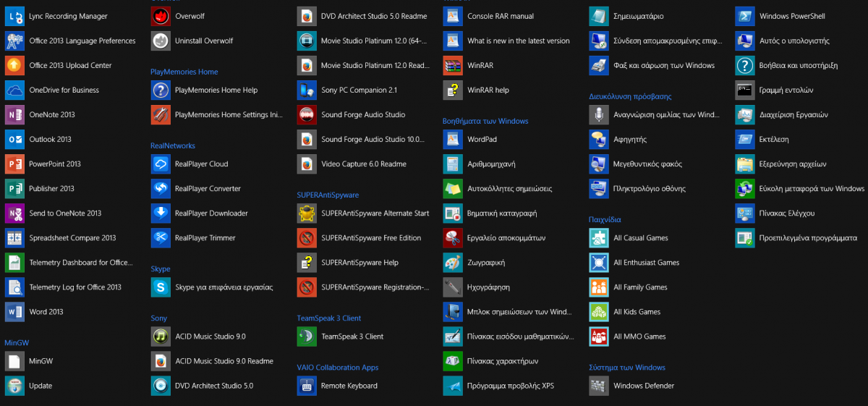Click the PlayMemories Home Help icon

161,90
